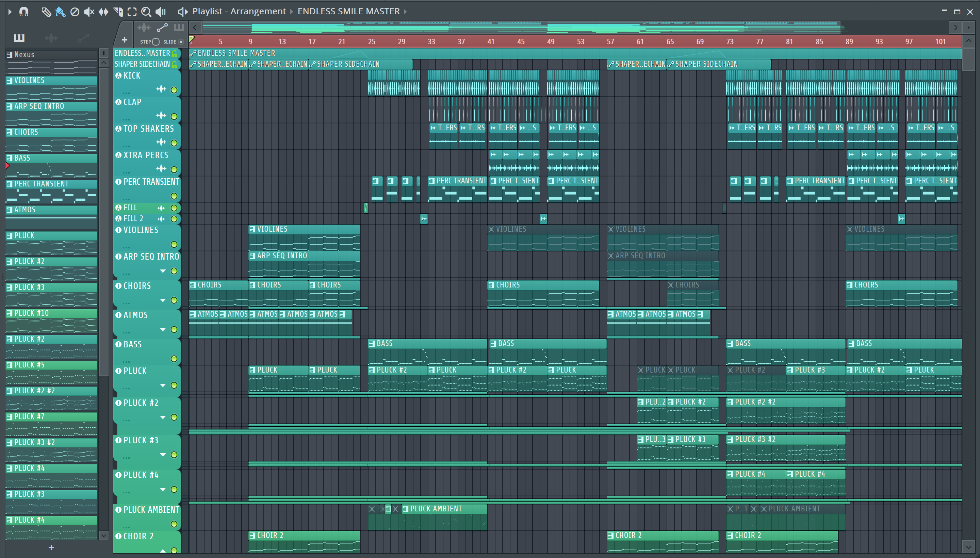This screenshot has height=558, width=980.
Task: Click the timeline scroll left arrow
Action: (195, 28)
